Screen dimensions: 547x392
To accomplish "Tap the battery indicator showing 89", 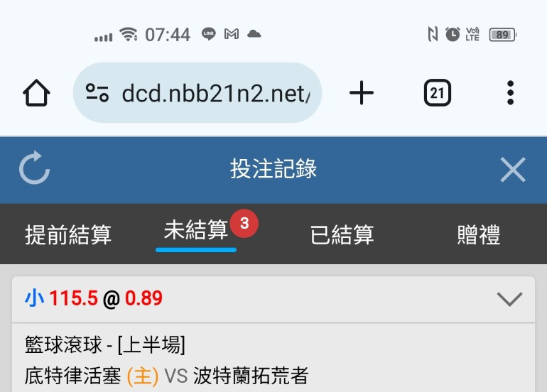I will coord(503,35).
